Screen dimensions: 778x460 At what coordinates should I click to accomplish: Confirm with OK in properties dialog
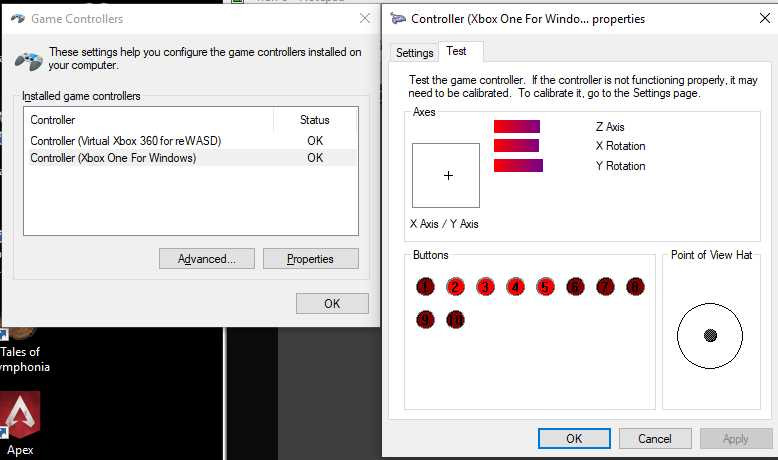coord(574,439)
